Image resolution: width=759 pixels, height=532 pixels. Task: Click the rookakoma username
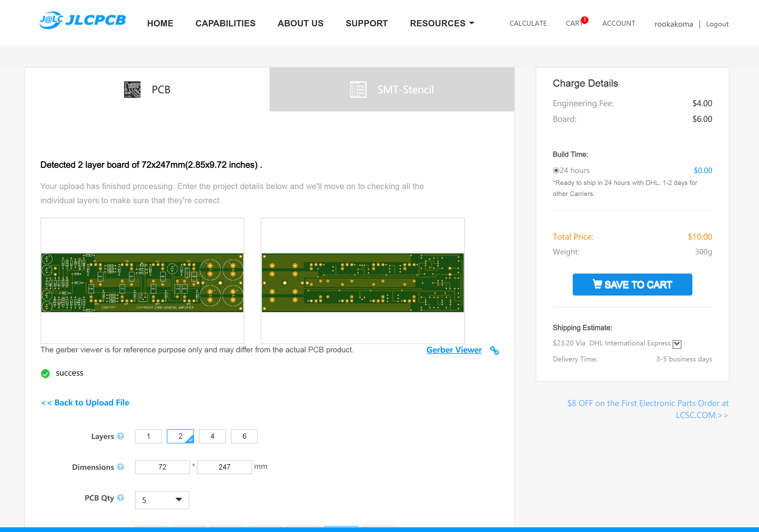click(673, 24)
